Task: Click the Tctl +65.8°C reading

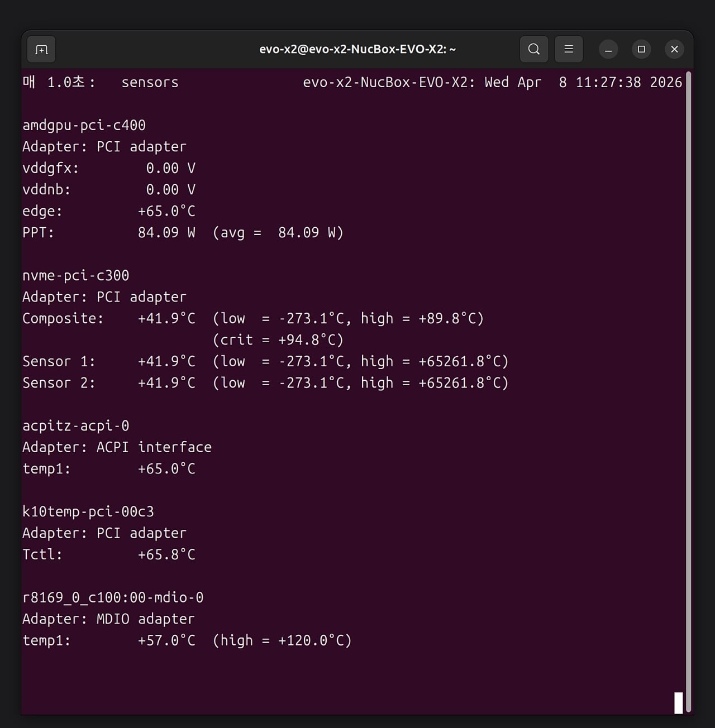Action: [109, 555]
